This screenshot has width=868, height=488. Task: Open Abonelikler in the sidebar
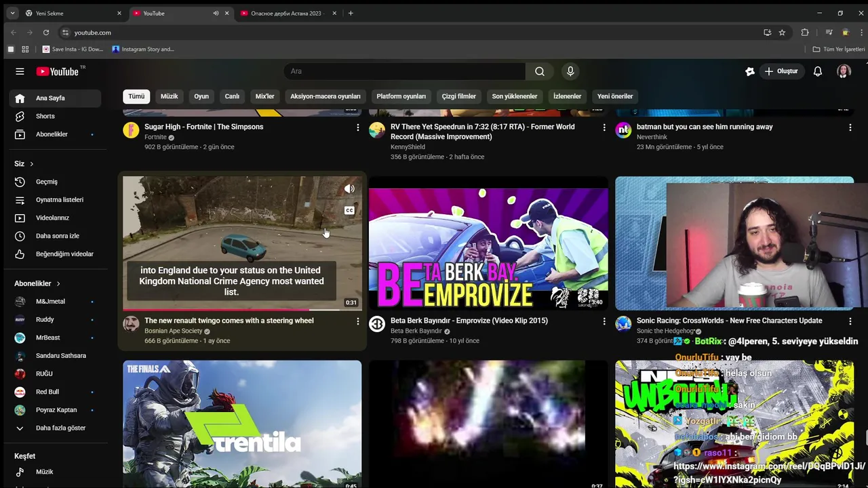pos(55,134)
